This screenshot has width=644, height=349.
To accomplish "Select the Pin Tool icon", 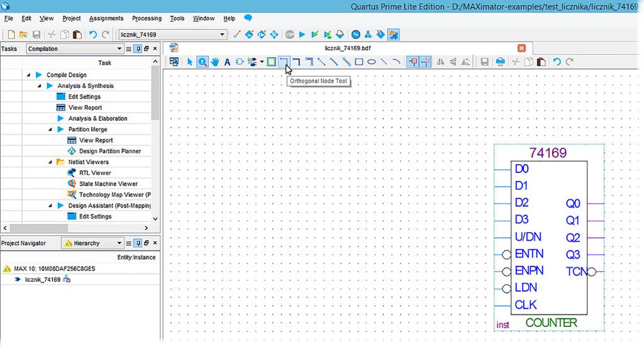I will pos(252,62).
